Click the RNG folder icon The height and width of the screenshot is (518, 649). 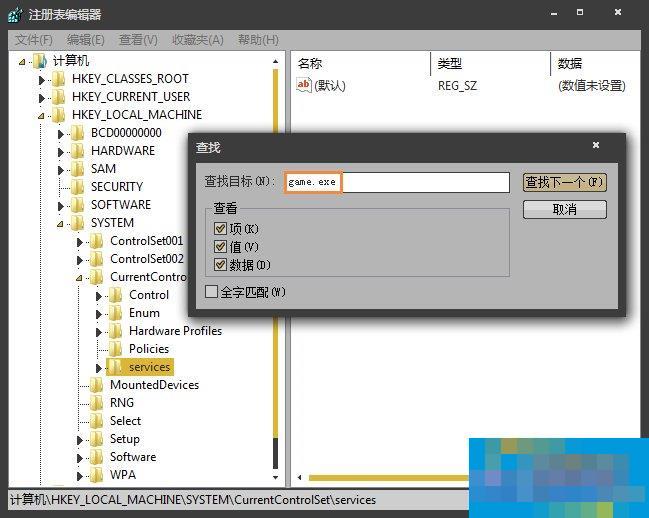[96, 403]
